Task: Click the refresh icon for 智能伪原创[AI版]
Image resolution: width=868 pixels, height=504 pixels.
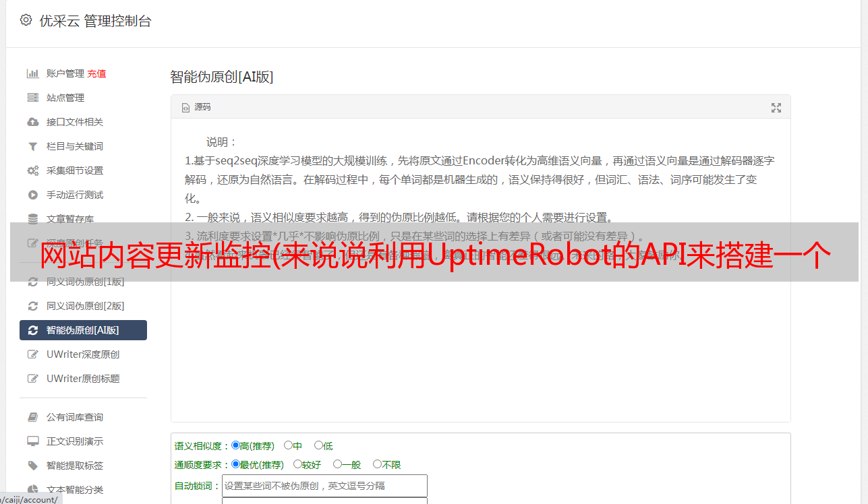Action: pos(32,330)
